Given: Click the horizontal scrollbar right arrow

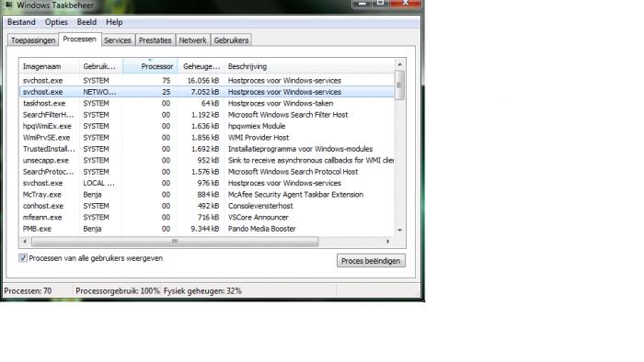Looking at the screenshot, I should pyautogui.click(x=387, y=242).
